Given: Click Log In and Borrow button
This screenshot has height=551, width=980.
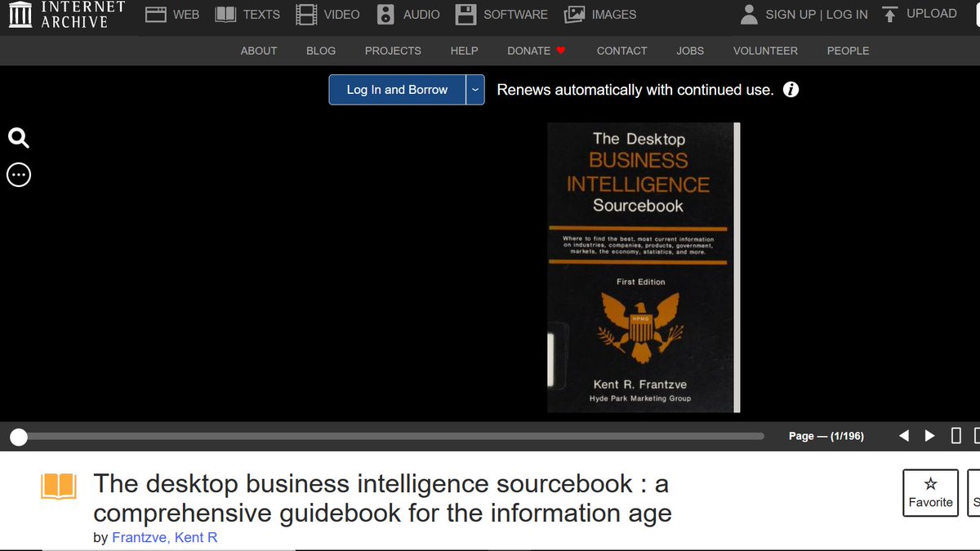Looking at the screenshot, I should 398,90.
